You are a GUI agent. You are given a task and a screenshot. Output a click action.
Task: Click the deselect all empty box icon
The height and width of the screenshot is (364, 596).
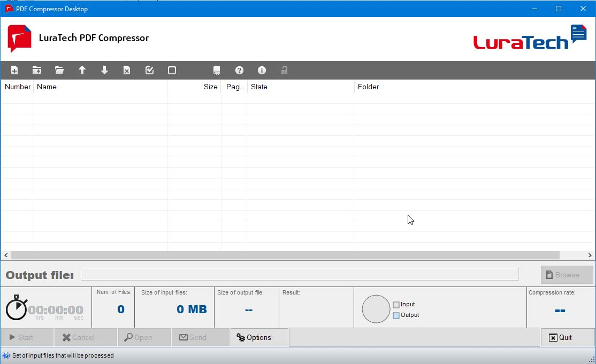(172, 71)
